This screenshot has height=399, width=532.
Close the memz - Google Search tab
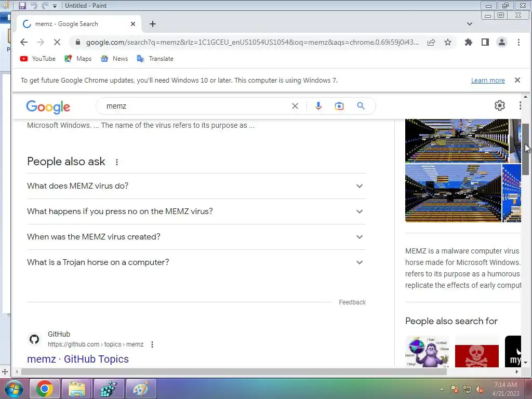pyautogui.click(x=133, y=24)
